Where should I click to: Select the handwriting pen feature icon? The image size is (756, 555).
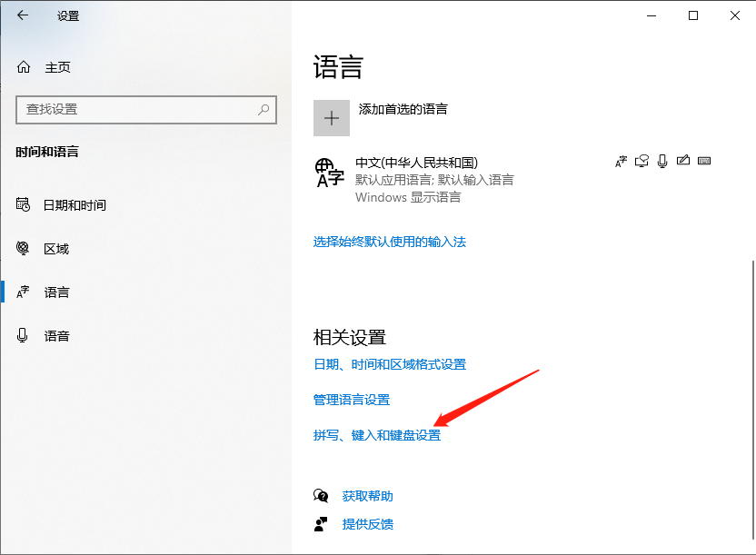coord(683,161)
